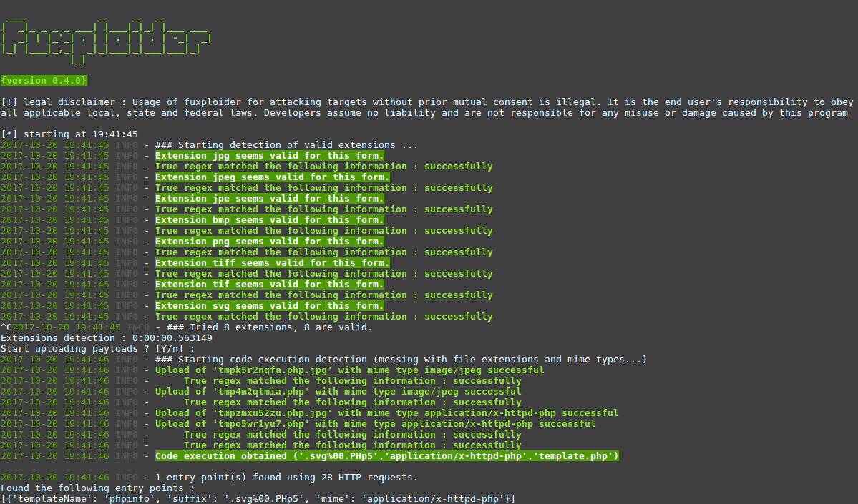
Task: Click the '[!] legal disclaimer' text line
Action: point(426,102)
